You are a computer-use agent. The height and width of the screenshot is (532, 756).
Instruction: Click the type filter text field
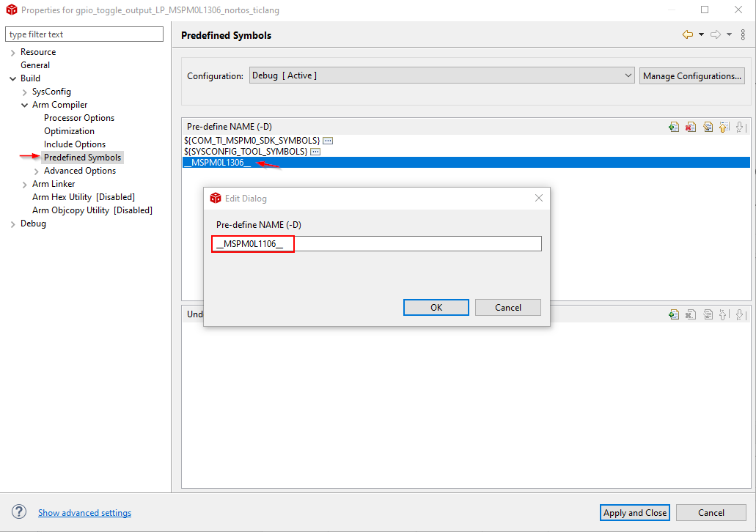pos(84,34)
